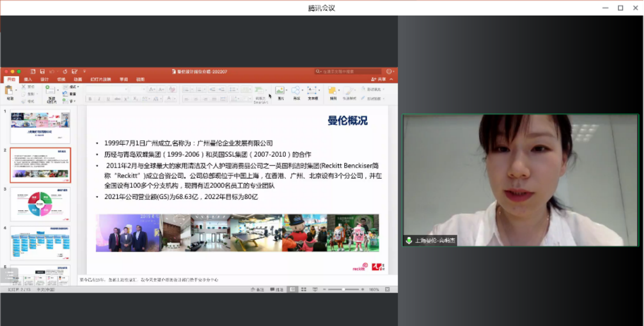644x326 pixels.
Task: Open the Slide Show (幻灯片放映) ribbon tab
Action: point(101,79)
